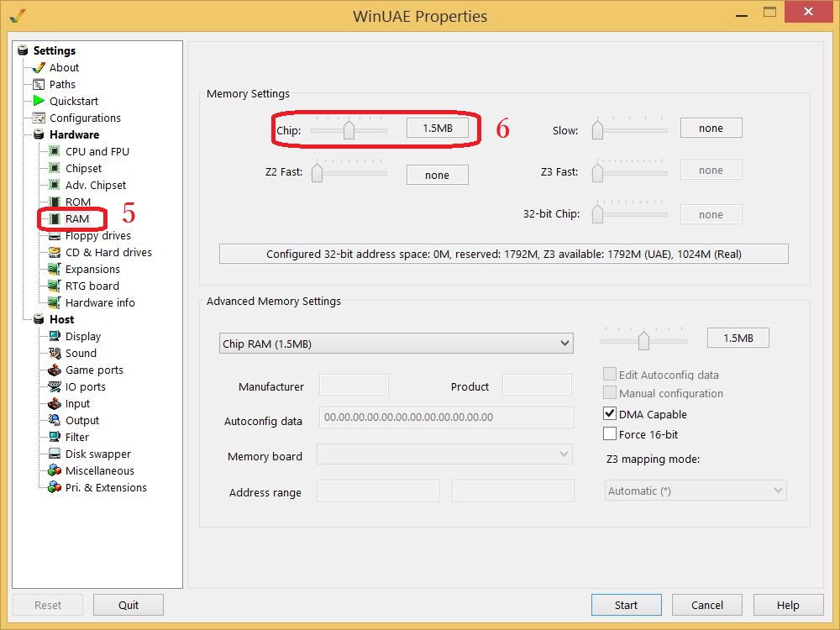Click the WinUAE title bar icon
The width and height of the screenshot is (840, 630).
18,15
